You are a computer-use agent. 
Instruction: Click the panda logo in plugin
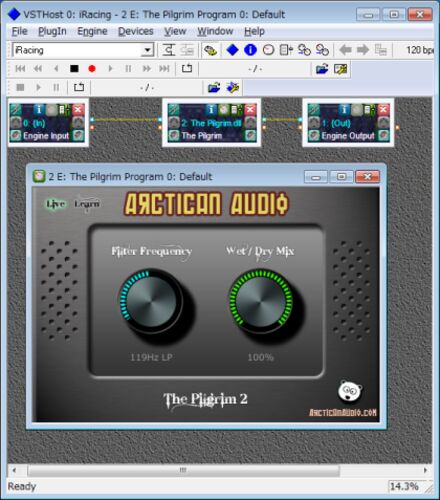350,391
